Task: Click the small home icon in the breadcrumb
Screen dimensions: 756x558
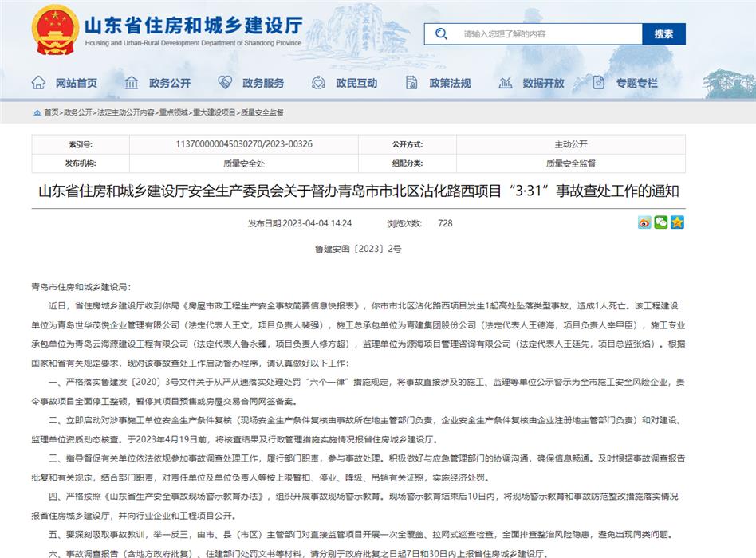Action: click(x=37, y=112)
